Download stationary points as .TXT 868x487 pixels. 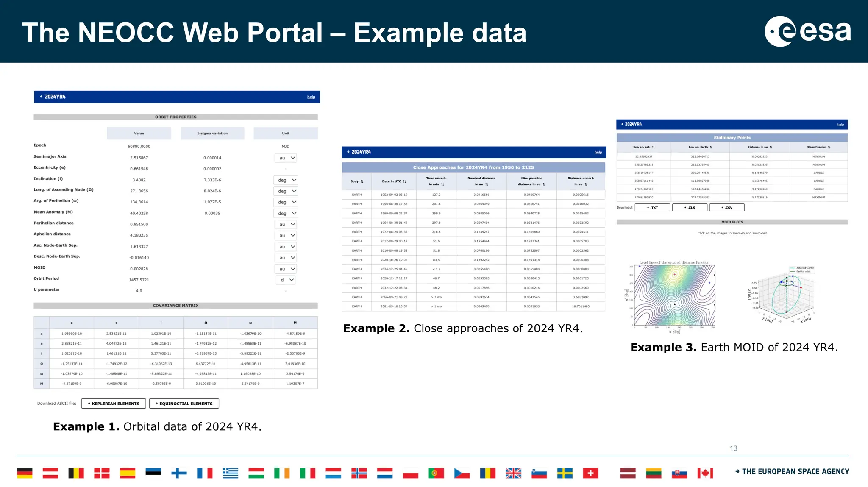pos(652,208)
